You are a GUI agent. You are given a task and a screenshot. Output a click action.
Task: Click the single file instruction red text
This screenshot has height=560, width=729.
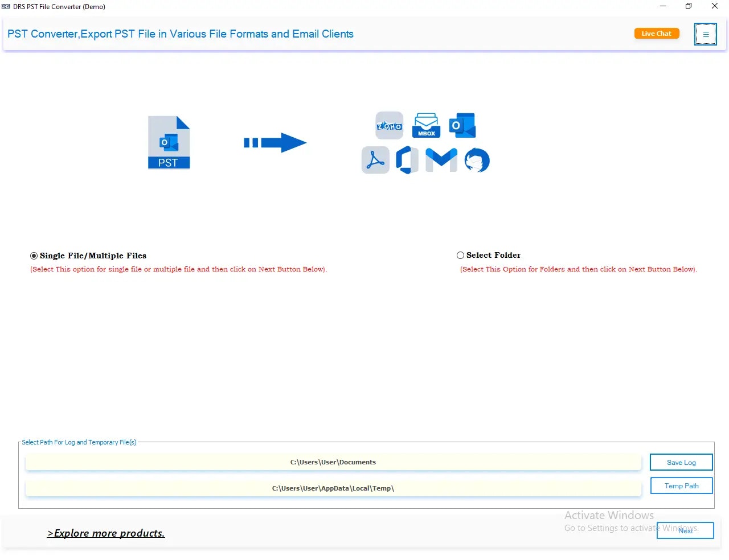pos(178,269)
